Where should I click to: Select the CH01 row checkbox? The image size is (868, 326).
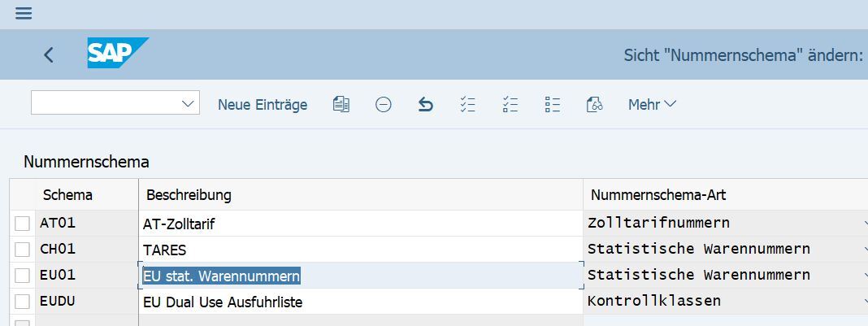(x=23, y=250)
